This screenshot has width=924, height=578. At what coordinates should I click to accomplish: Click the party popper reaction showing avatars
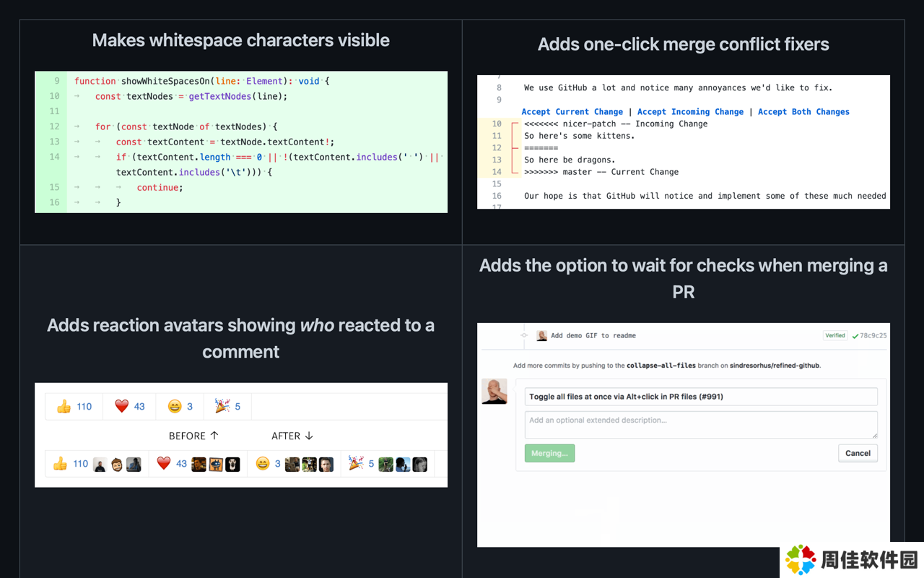pos(387,464)
